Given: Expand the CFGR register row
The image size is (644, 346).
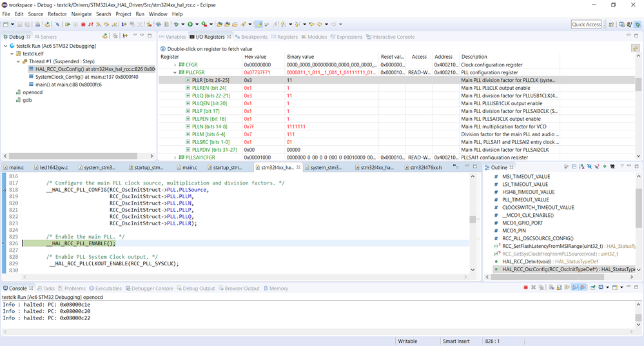Looking at the screenshot, I should pyautogui.click(x=175, y=65).
